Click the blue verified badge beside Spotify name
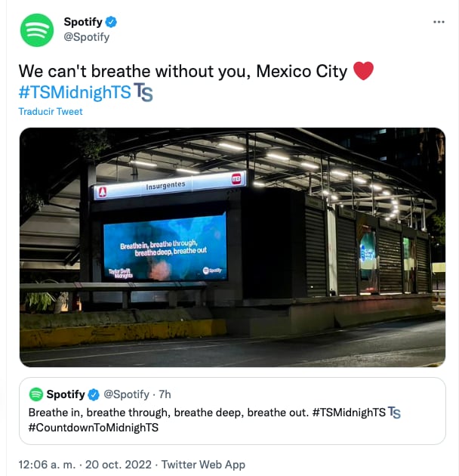Screen dimensions: 459x476 111,22
